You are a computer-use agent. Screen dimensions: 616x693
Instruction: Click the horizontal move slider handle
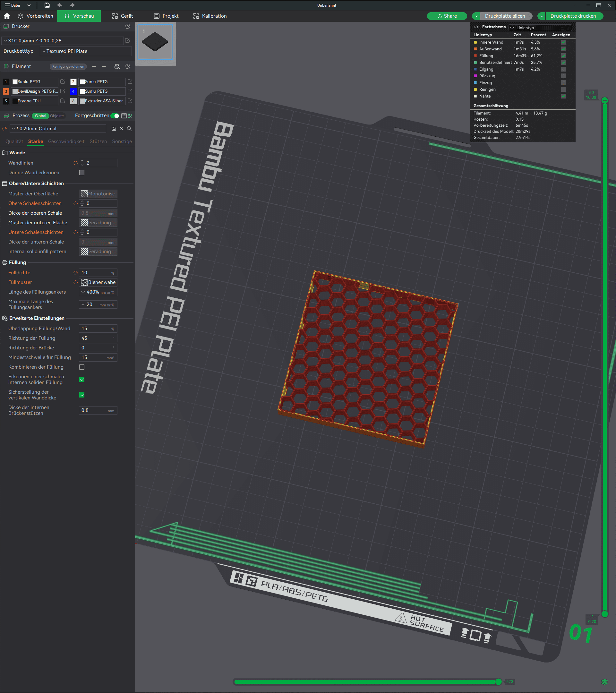[x=498, y=682]
